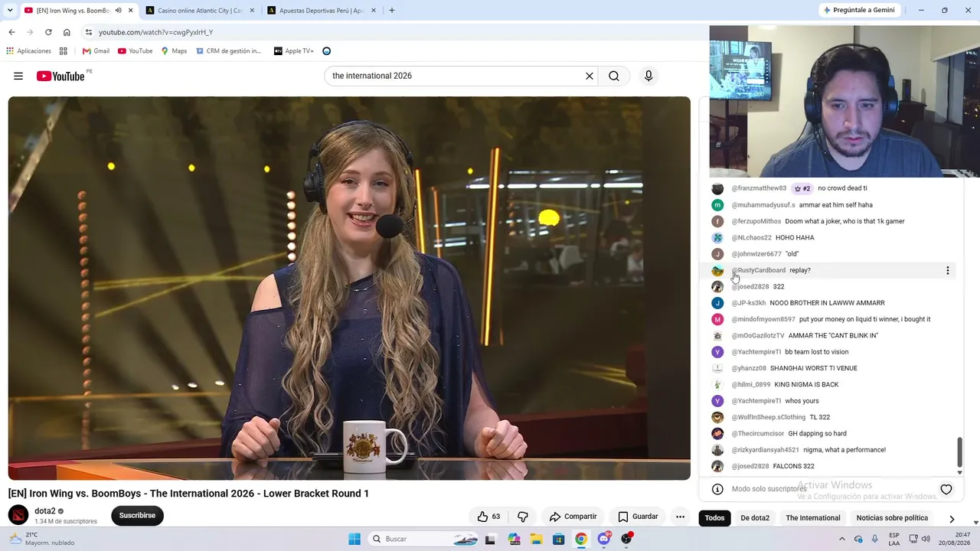Image resolution: width=980 pixels, height=551 pixels.
Task: Open the tab groups grid icon in bookmarks bar
Action: pos(64,51)
